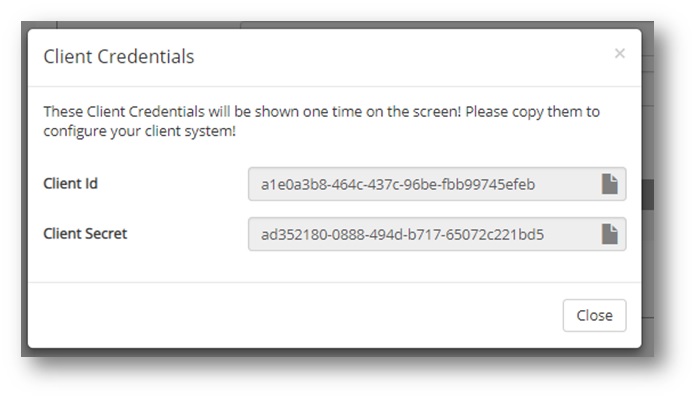Place cursor in the a1e0a3b8 identifier value

point(398,184)
